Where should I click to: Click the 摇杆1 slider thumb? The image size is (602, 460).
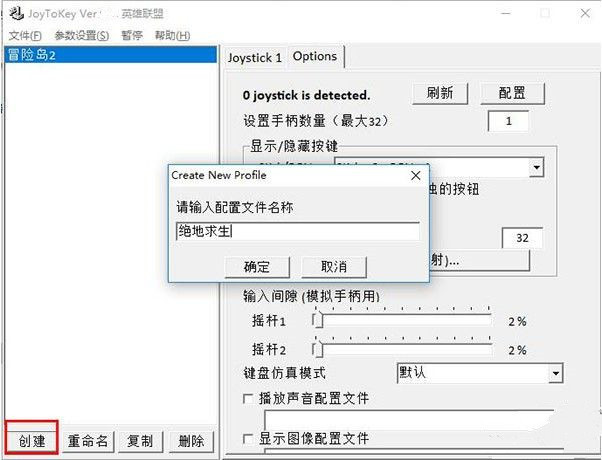[318, 320]
